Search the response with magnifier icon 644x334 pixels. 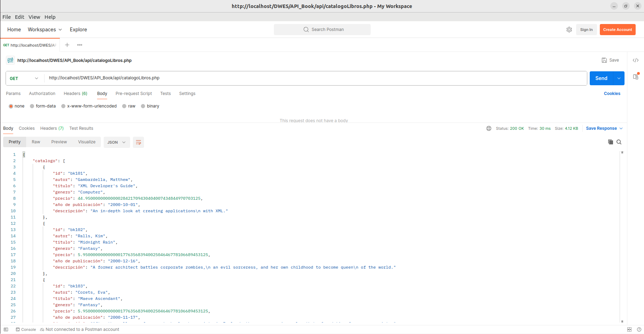coord(619,142)
